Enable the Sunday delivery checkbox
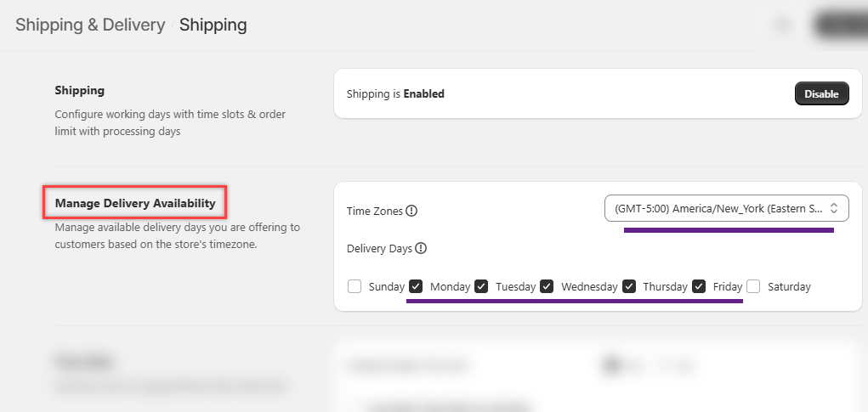The width and height of the screenshot is (868, 412). pos(355,286)
